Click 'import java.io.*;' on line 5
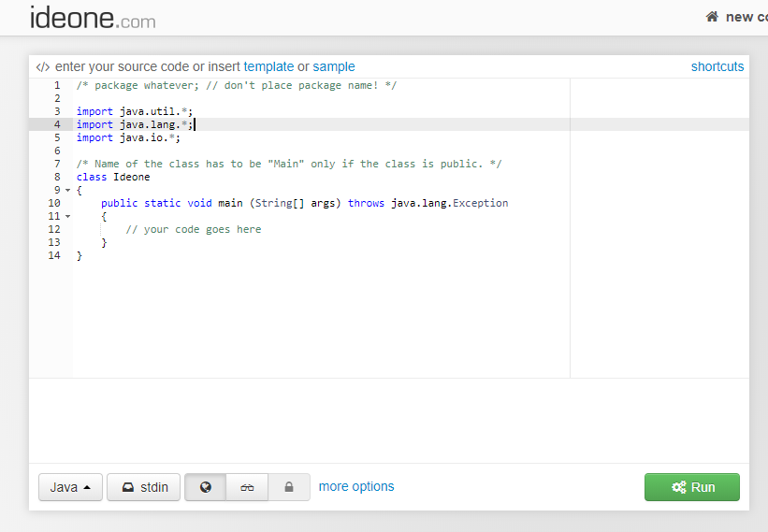This screenshot has height=532, width=768. [128, 137]
